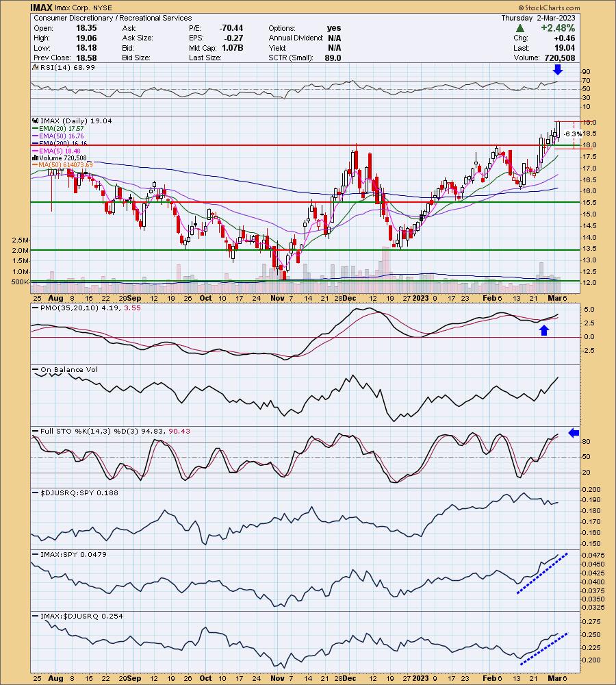Screen dimensions: 616x685
Task: Click the volume bars icon in the legend
Action: (36, 158)
